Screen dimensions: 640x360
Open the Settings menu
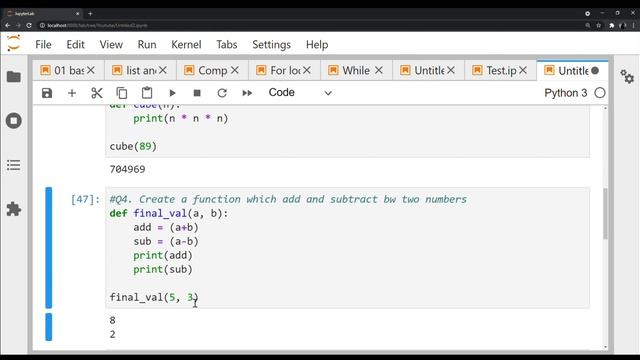pyautogui.click(x=271, y=44)
